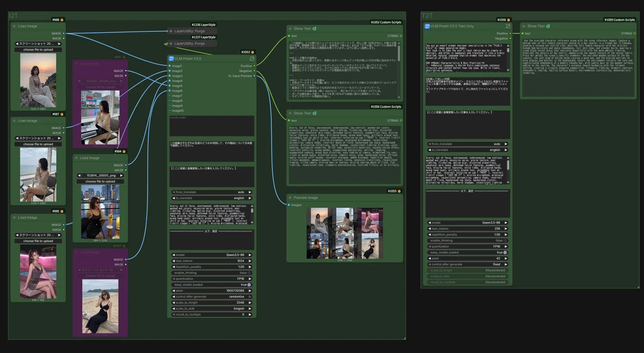Screen dimensions: 644x353
Task: Click choose file to upload in Load Image #985
Action: 38,241
